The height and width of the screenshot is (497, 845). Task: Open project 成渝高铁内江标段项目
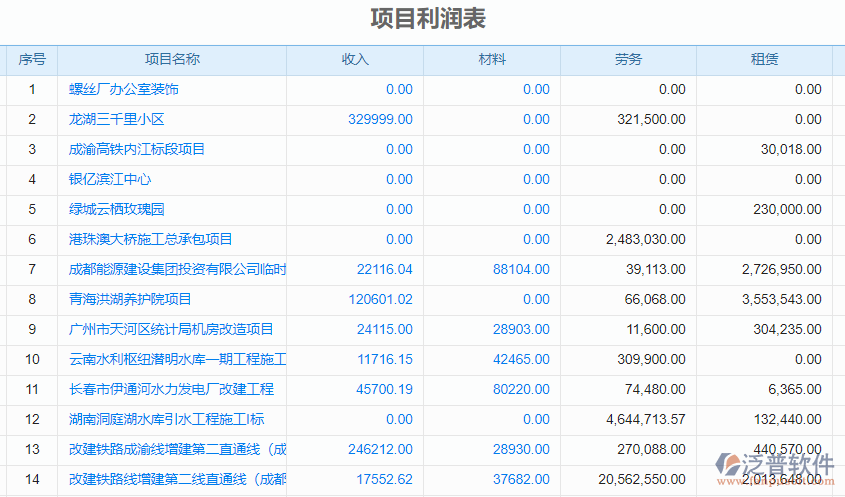coord(137,149)
